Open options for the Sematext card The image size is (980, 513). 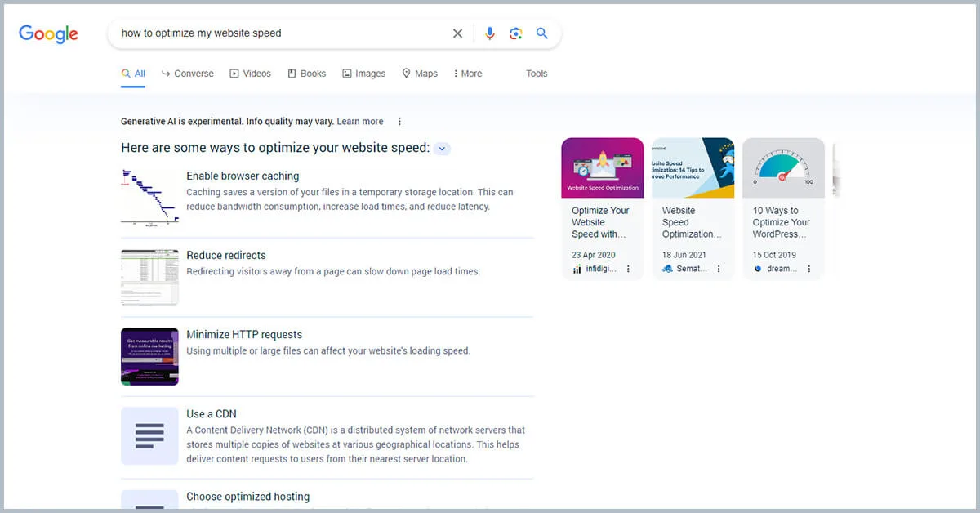[x=719, y=269]
